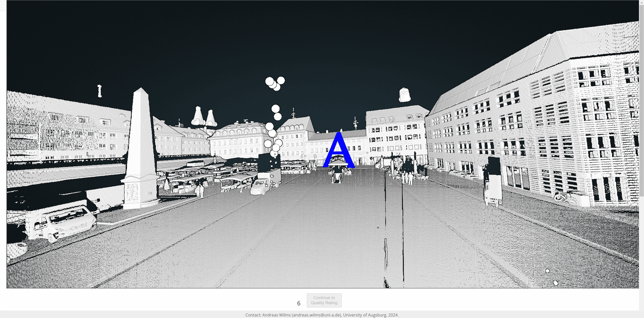Click the group of people standing on square
This screenshot has height=318, width=644.
tap(407, 177)
